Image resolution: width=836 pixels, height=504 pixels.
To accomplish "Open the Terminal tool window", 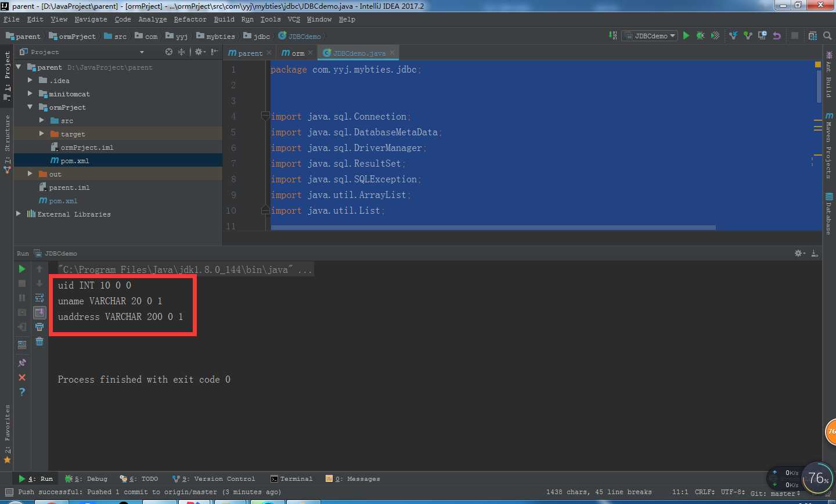I will tap(291, 479).
